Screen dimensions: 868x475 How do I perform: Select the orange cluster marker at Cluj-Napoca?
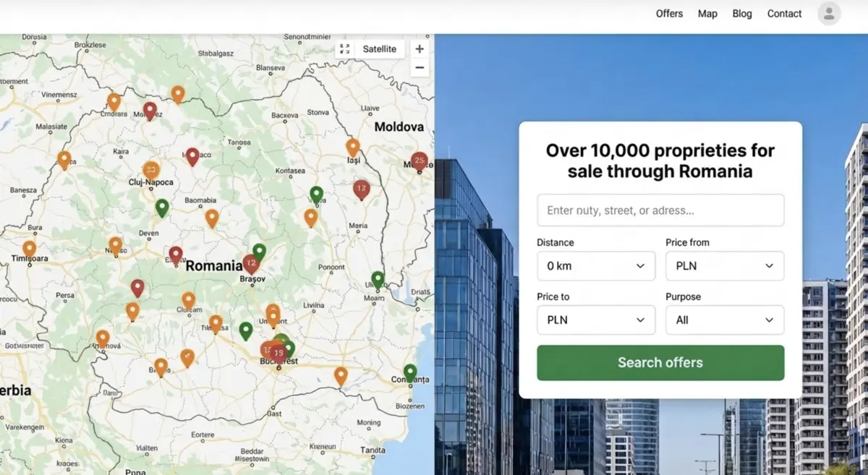pyautogui.click(x=151, y=171)
